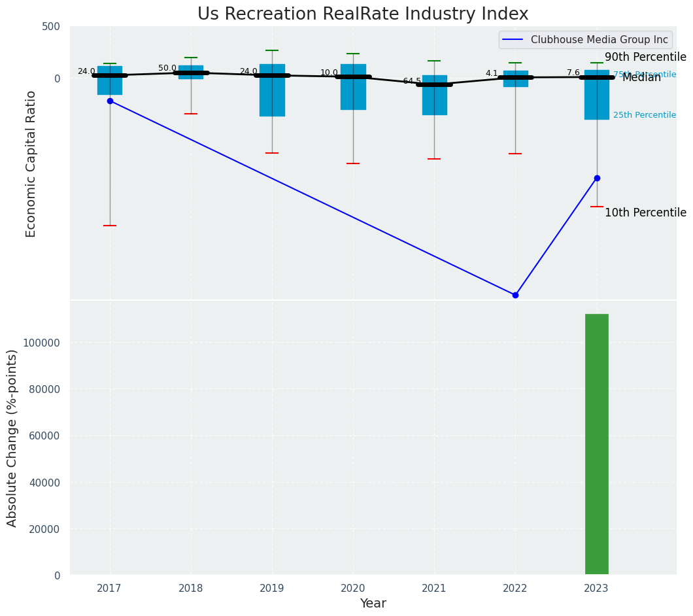Viewport: 693px width, 616px height.
Task: Click the 'Clubhouse Media Group Inc' legend entry
Action: 586,40
